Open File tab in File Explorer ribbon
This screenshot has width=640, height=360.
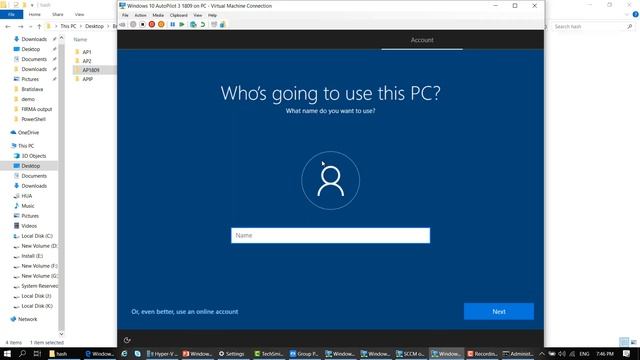tap(11, 14)
